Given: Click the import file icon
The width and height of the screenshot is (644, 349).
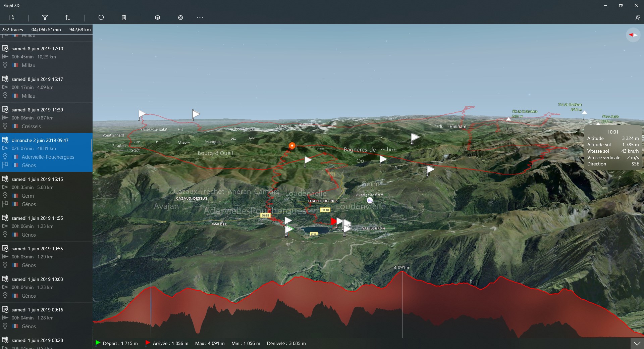Looking at the screenshot, I should [11, 17].
